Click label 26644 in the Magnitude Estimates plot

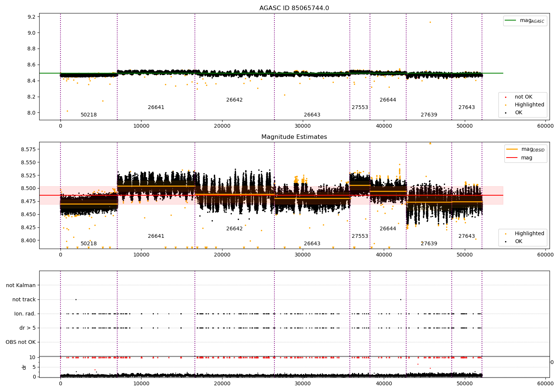388,229
